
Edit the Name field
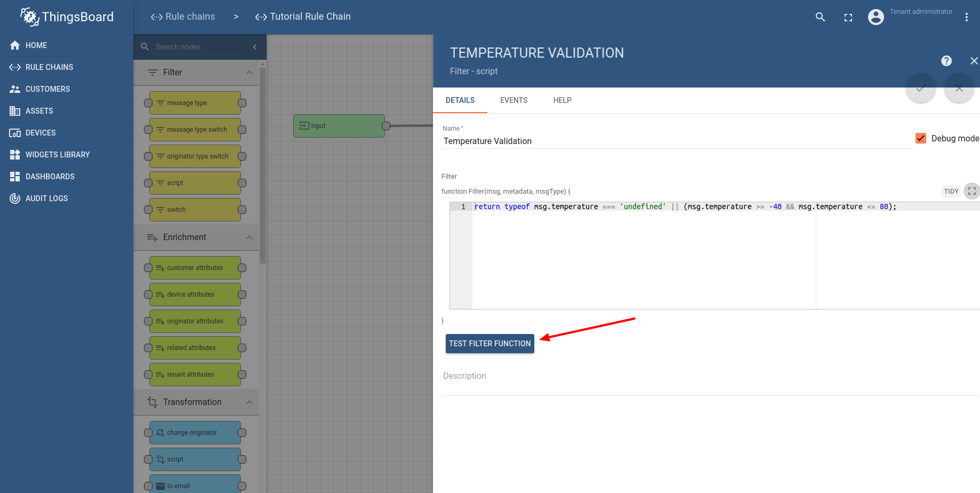tap(678, 141)
